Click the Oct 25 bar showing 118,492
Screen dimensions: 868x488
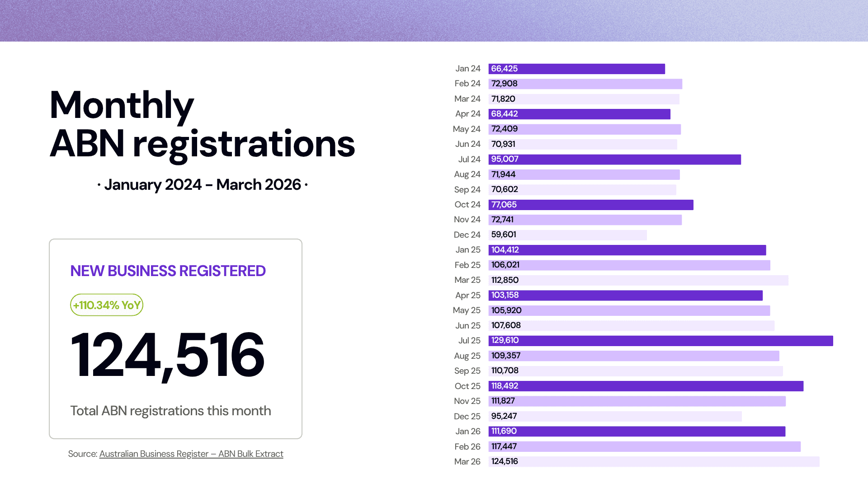tap(646, 386)
